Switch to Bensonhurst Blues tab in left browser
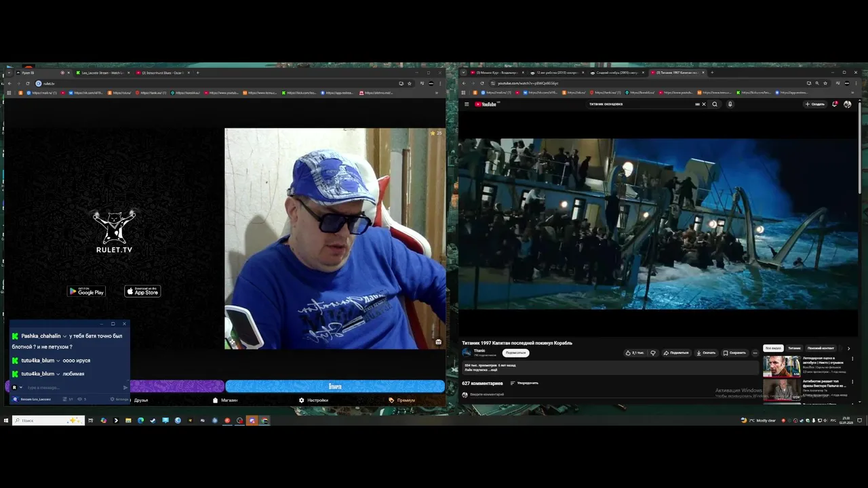The height and width of the screenshot is (488, 868). coord(161,73)
